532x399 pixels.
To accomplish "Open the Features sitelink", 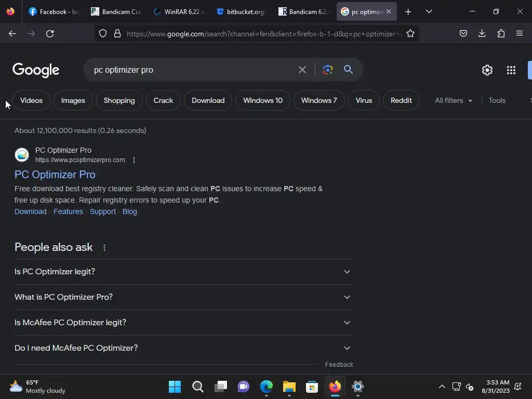I will pyautogui.click(x=68, y=211).
